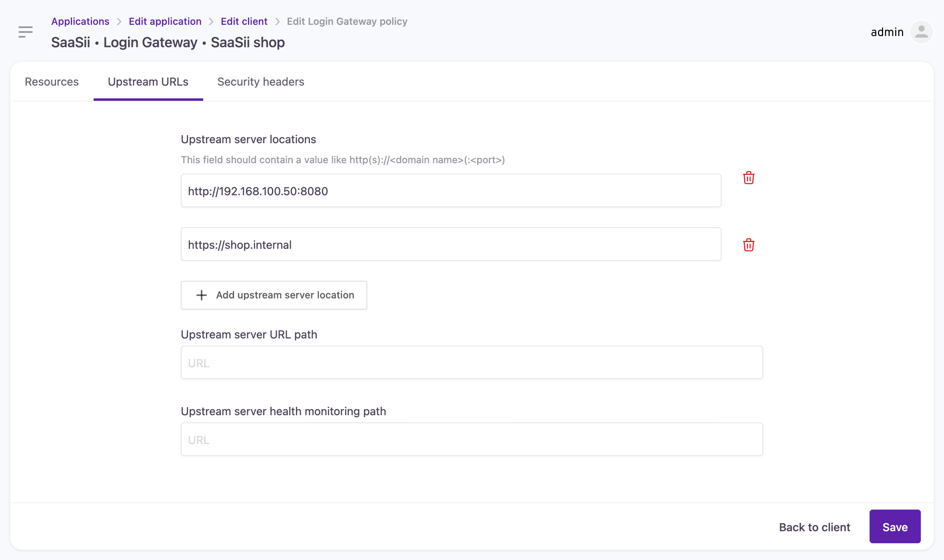Focus the http://192.168.100.50:8080 field
Viewport: 944px width, 560px height.
pos(451,191)
